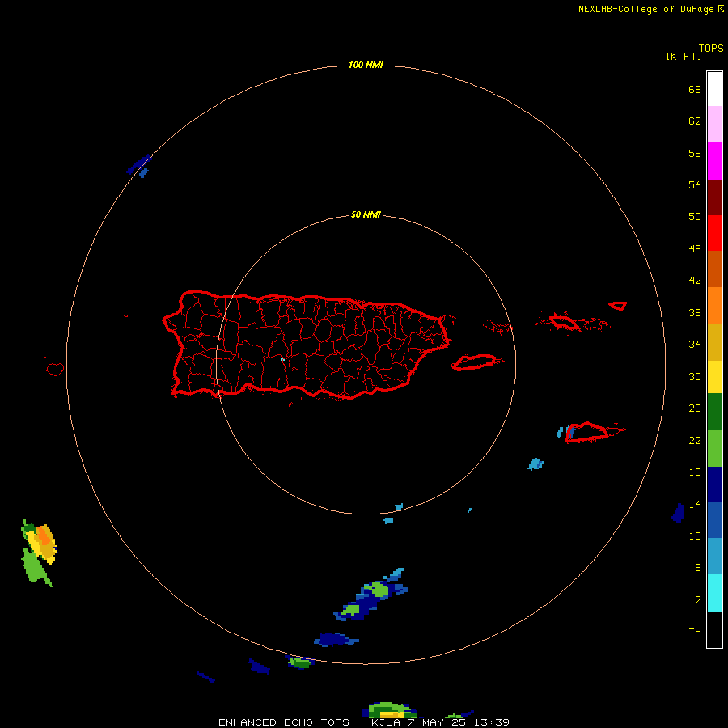Click the light pink 62 kft legend swatch

pos(714,125)
